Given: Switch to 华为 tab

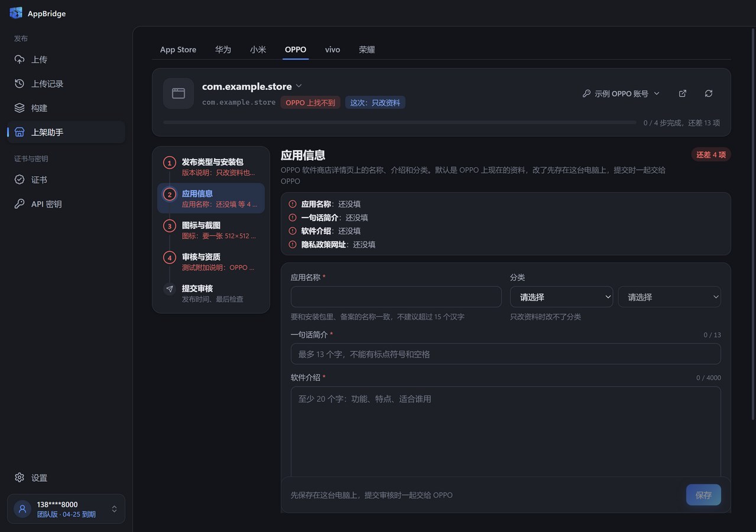Looking at the screenshot, I should [x=223, y=50].
